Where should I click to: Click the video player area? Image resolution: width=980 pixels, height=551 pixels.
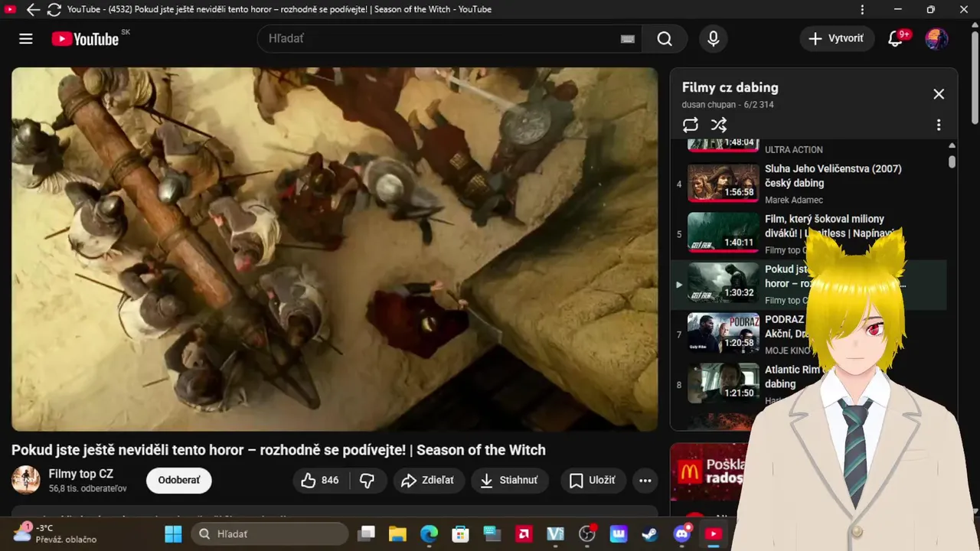tap(335, 249)
